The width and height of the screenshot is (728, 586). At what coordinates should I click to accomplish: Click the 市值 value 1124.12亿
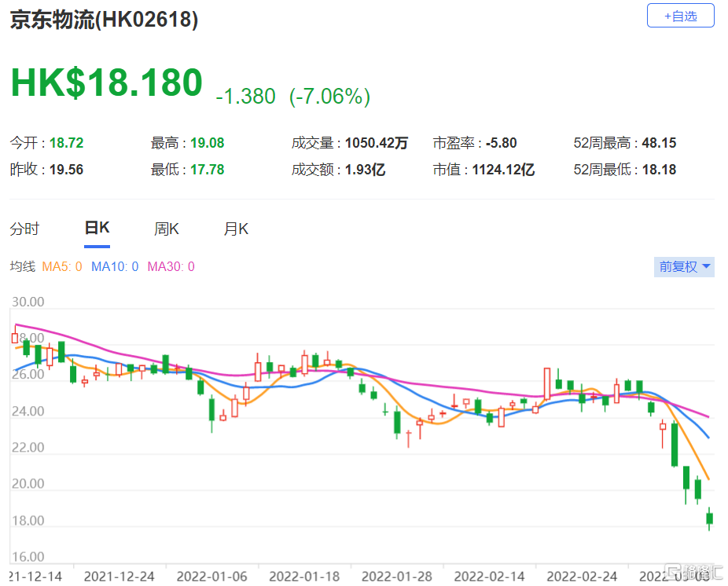coord(503,170)
